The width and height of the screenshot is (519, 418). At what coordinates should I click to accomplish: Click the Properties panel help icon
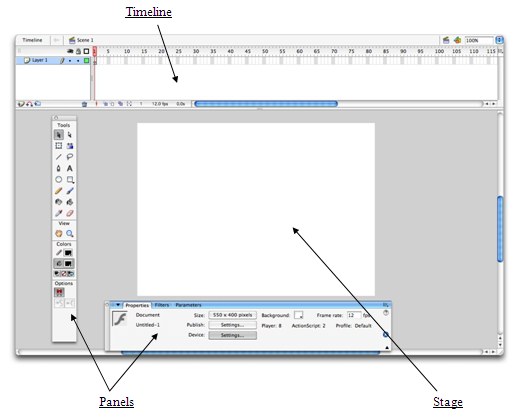386,313
